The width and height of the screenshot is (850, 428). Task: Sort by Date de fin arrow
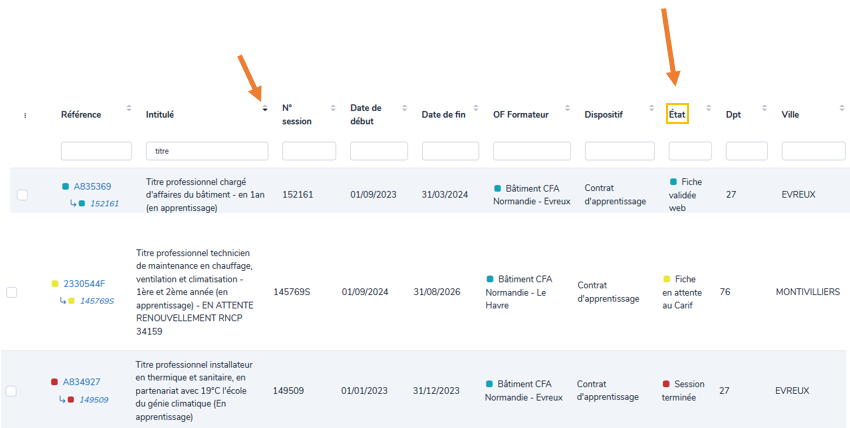point(476,108)
